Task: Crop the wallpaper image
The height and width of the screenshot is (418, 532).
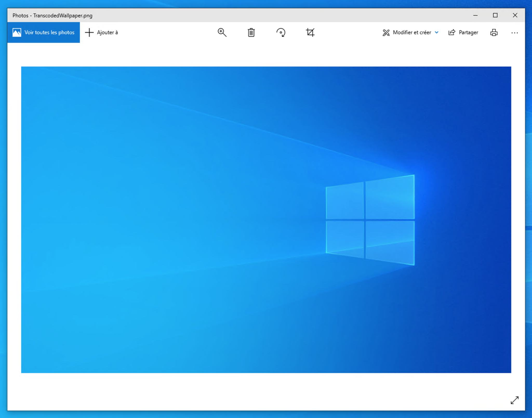Action: point(310,32)
